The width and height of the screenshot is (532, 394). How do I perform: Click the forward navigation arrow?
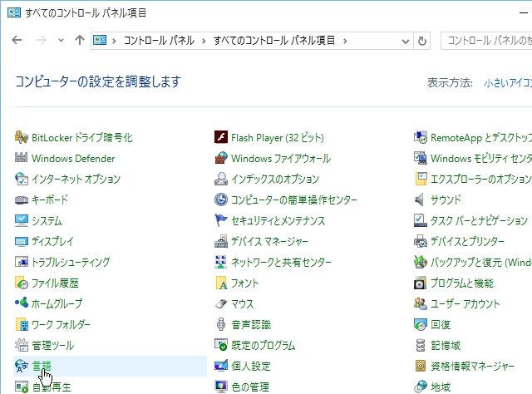click(41, 41)
